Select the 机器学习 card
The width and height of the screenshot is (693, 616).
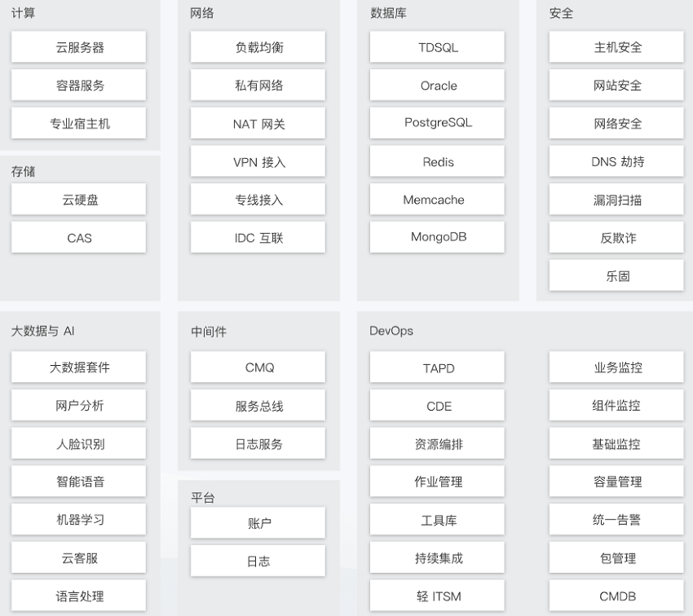coord(78,519)
